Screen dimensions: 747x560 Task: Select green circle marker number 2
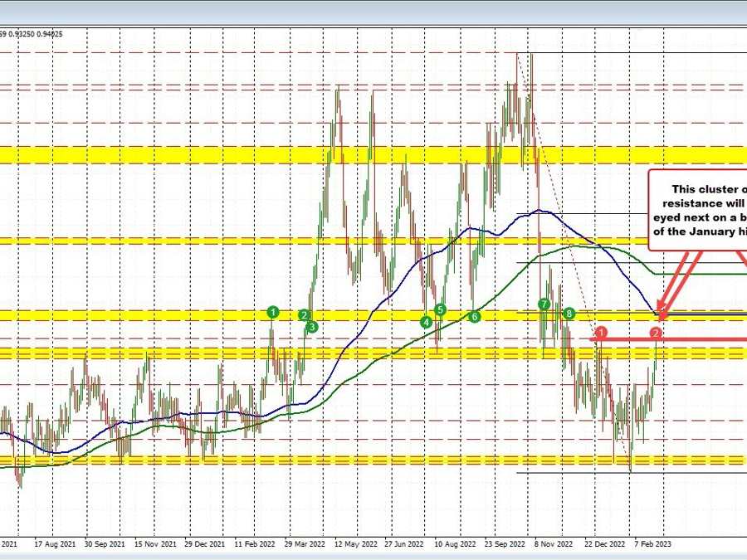point(305,315)
